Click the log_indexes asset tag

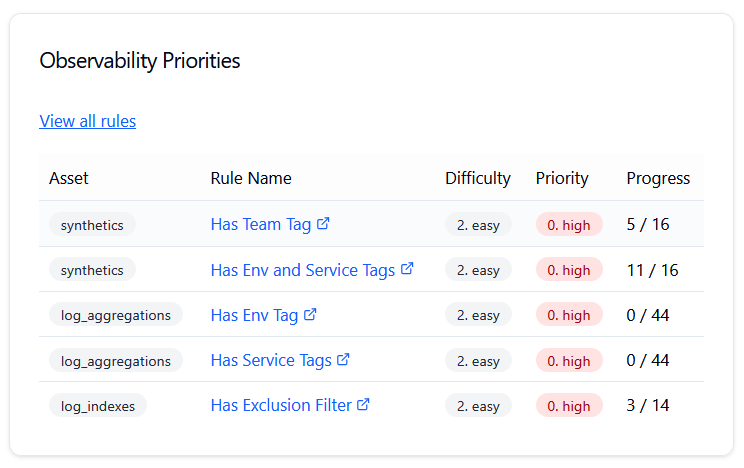tap(98, 406)
